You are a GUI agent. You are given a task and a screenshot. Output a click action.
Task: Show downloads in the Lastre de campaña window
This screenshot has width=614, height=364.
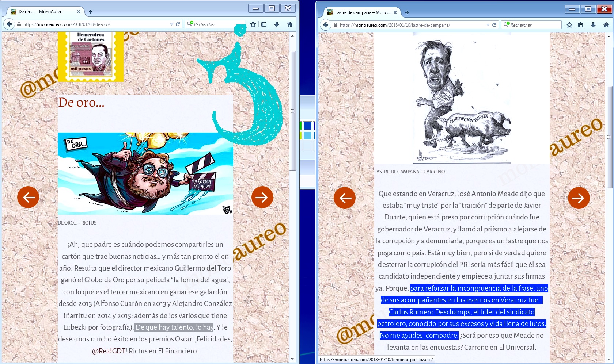pos(593,25)
